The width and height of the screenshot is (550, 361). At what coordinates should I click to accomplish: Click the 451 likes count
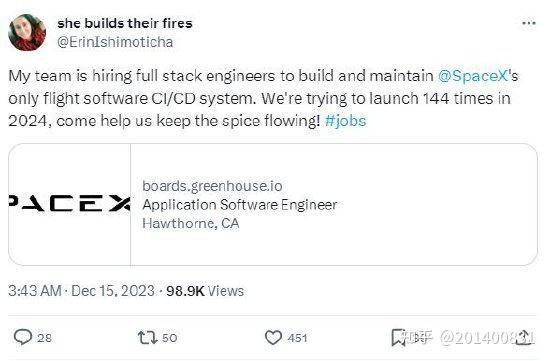coord(297,338)
